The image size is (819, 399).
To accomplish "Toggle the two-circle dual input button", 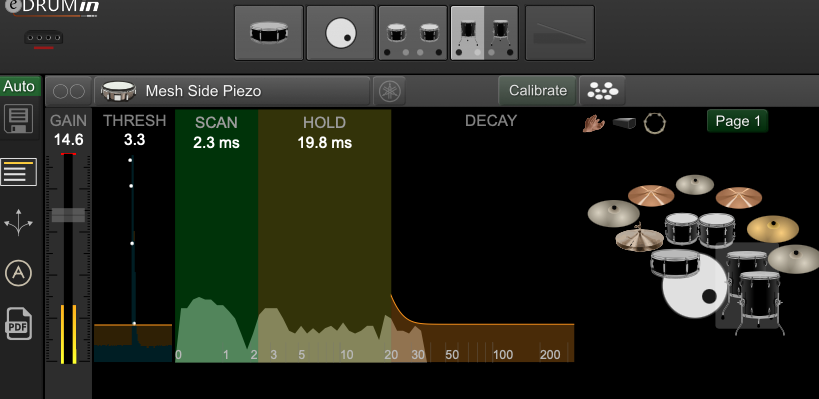I will (x=69, y=91).
